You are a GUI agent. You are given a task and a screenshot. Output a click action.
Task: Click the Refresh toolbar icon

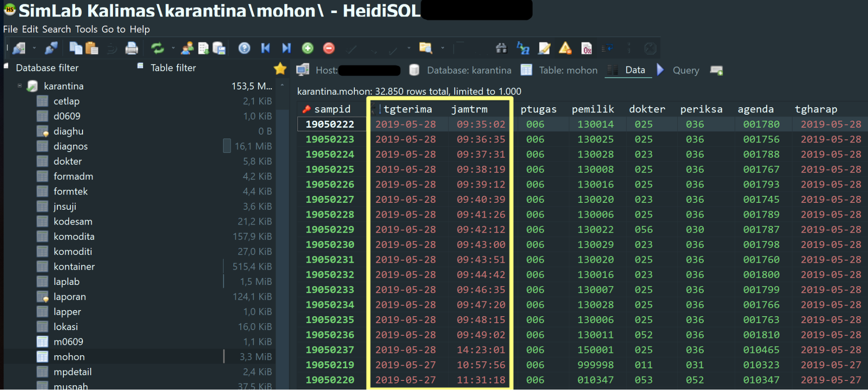pyautogui.click(x=157, y=48)
